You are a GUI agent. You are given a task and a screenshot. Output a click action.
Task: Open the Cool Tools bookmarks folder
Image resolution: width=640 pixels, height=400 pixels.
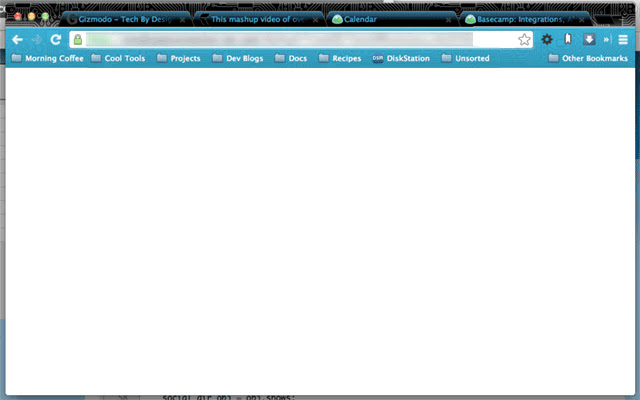coord(118,58)
